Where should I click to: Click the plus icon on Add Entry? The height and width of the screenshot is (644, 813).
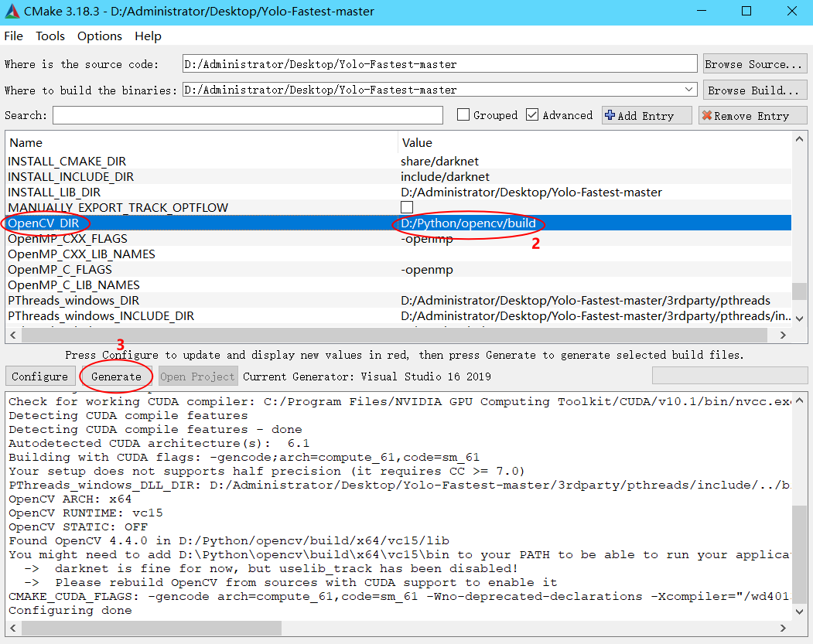coord(610,115)
